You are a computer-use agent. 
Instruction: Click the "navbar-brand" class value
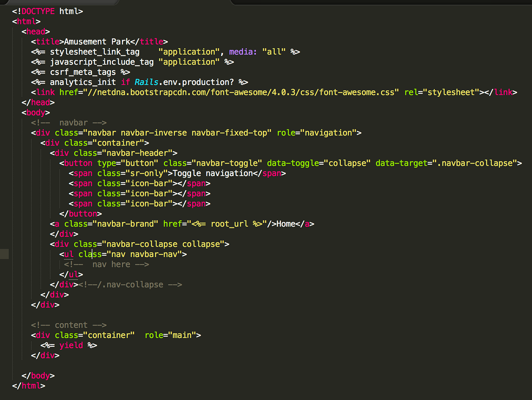pos(125,224)
